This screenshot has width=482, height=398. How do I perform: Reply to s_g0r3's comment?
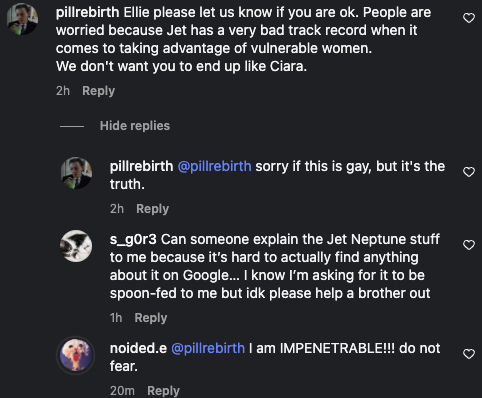coord(151,318)
